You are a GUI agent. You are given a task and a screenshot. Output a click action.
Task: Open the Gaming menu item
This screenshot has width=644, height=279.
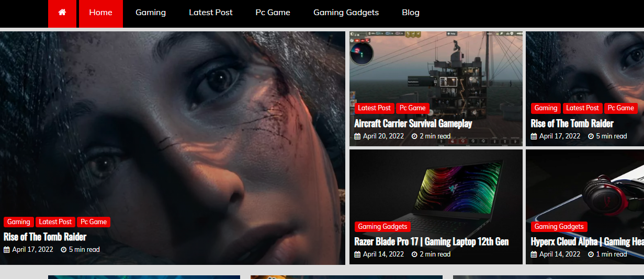click(x=151, y=13)
